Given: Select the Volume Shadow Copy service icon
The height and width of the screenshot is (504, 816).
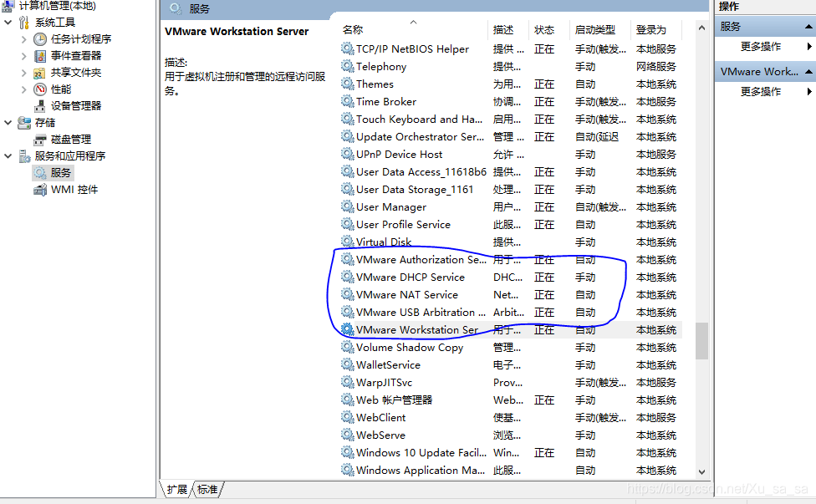Looking at the screenshot, I should (x=348, y=347).
